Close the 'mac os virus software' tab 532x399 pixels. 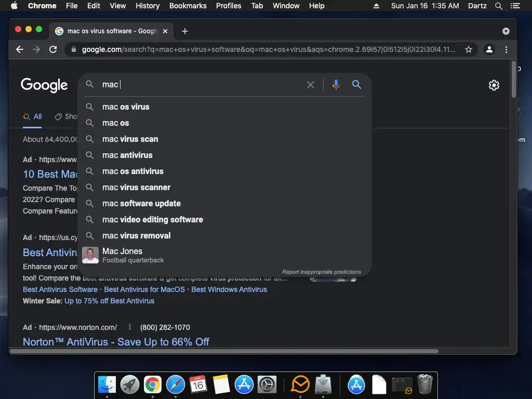click(165, 31)
